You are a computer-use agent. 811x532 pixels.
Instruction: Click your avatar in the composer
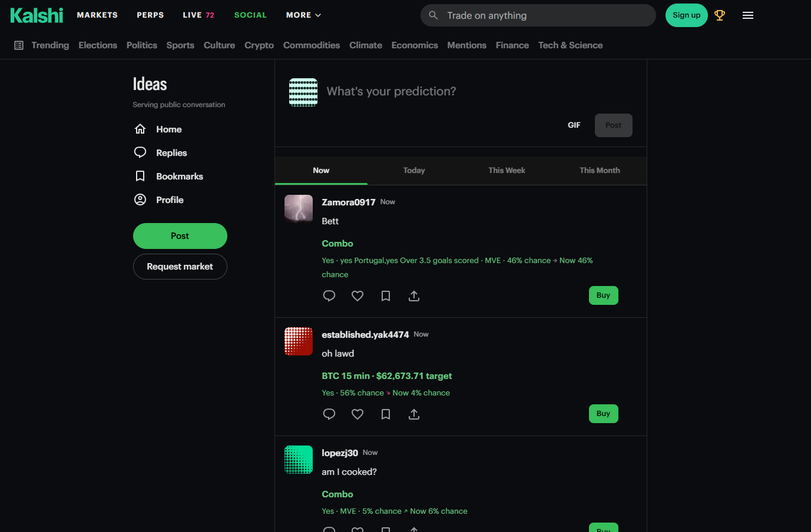(x=303, y=92)
